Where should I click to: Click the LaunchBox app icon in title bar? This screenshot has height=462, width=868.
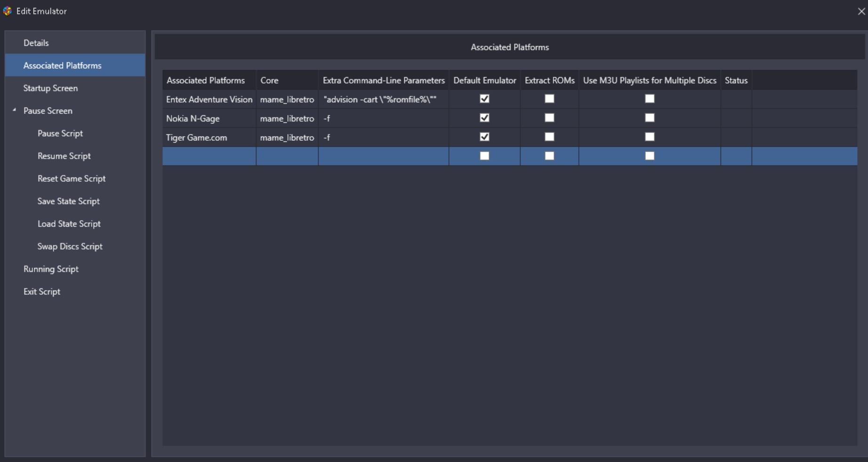pyautogui.click(x=8, y=11)
